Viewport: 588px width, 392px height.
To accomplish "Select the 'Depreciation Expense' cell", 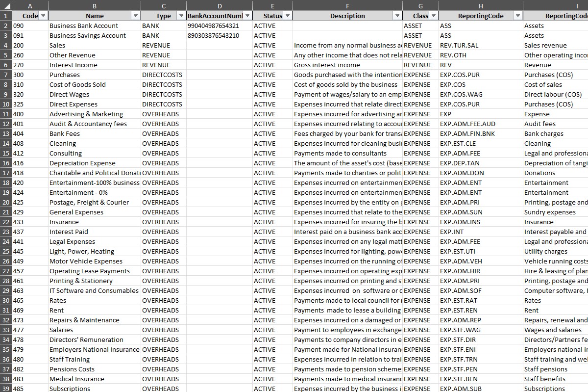I will coord(95,163).
